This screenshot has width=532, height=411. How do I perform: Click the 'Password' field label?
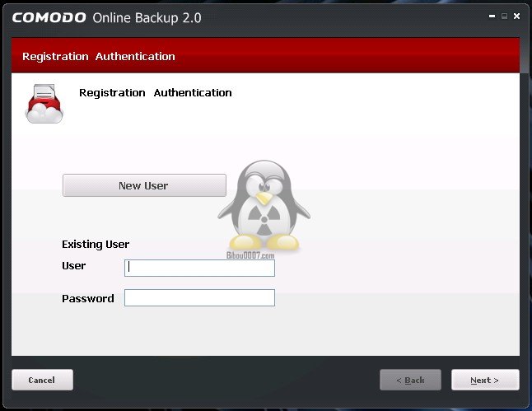pyautogui.click(x=88, y=299)
